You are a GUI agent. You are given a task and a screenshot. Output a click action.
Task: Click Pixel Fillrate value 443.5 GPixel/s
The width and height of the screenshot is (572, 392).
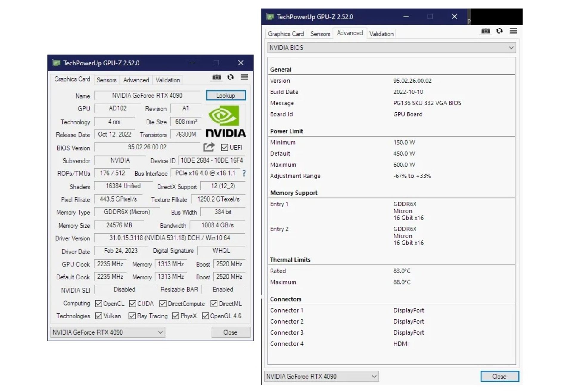pos(118,199)
